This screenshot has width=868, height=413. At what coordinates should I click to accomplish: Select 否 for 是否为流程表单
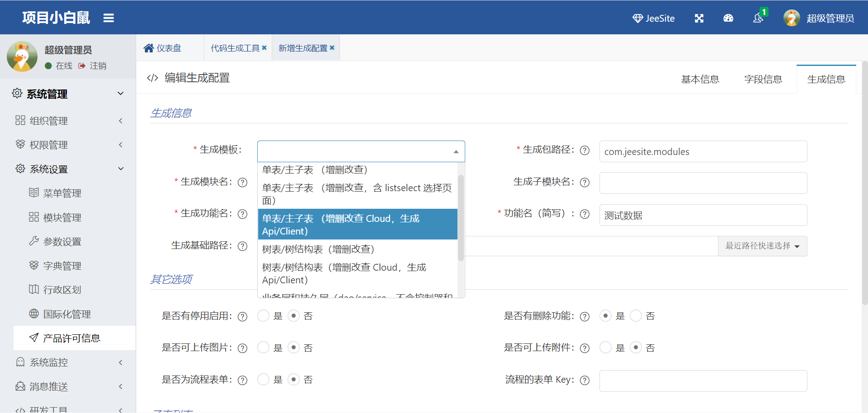(x=294, y=379)
